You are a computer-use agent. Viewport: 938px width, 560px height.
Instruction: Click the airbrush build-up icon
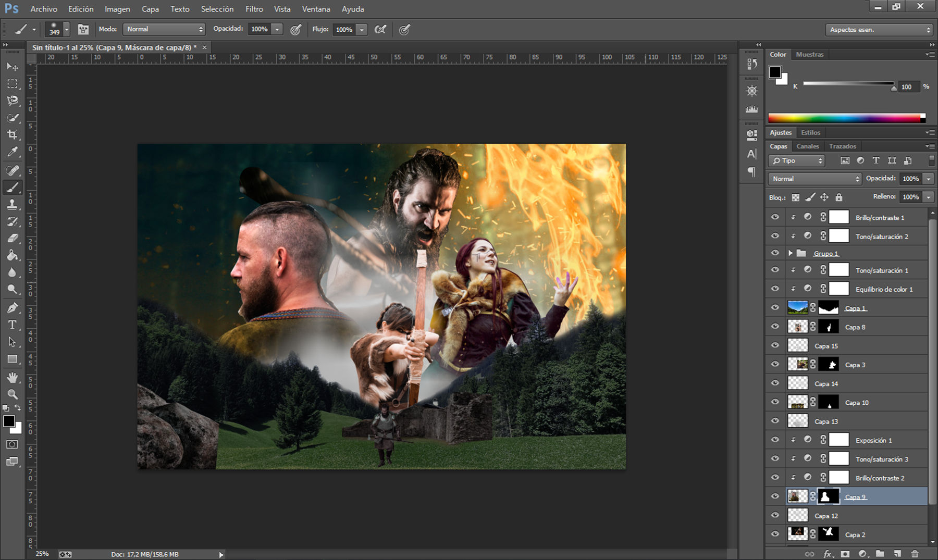click(381, 29)
